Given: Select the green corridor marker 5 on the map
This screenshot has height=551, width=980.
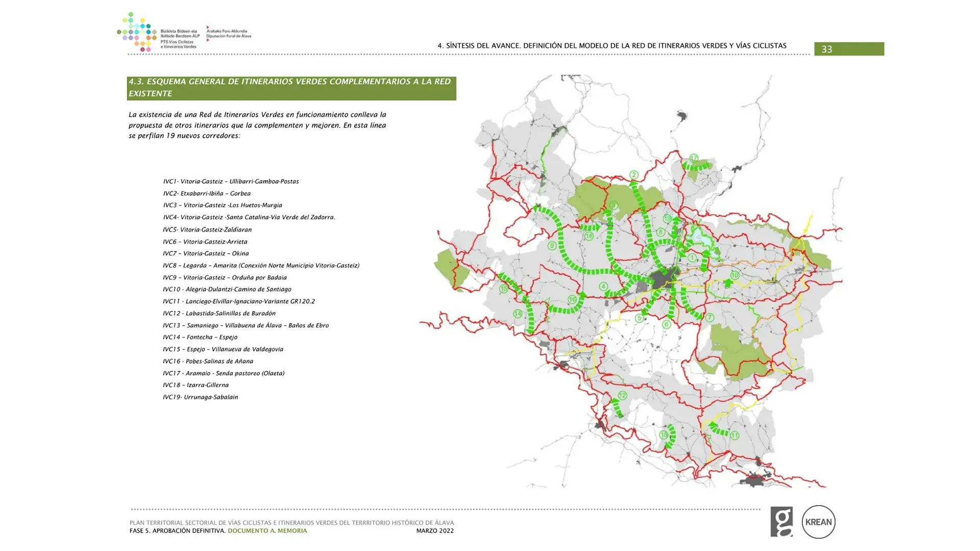Looking at the screenshot, I should (x=639, y=317).
